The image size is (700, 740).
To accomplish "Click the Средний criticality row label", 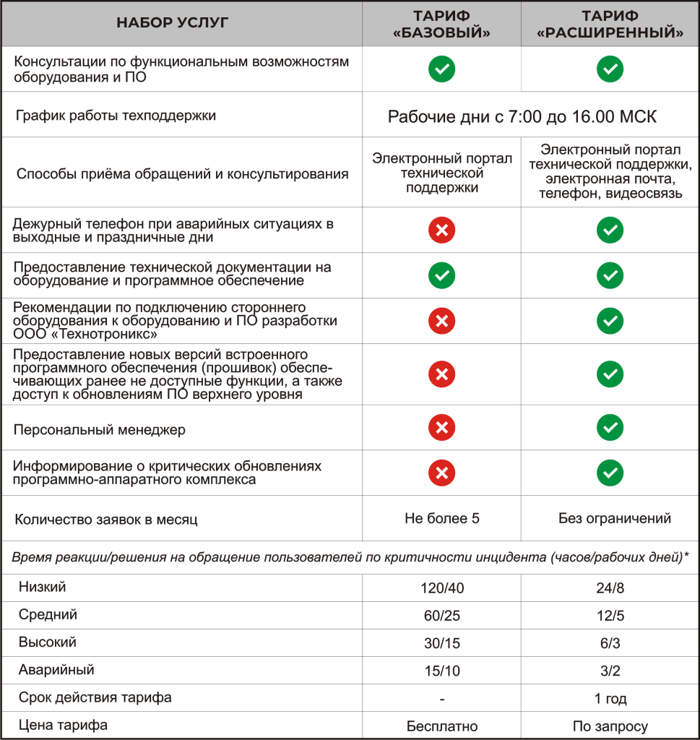I will point(48,614).
